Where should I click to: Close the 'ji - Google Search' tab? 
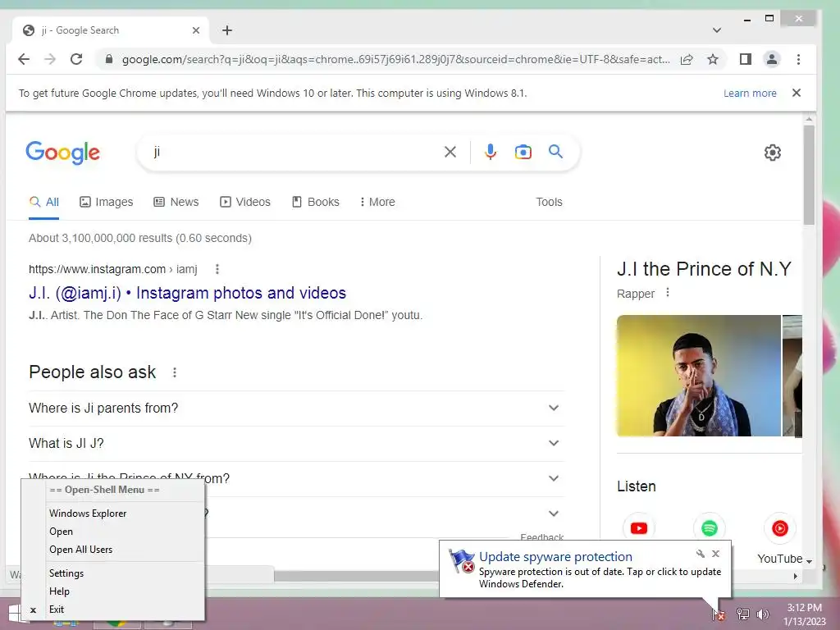(196, 30)
